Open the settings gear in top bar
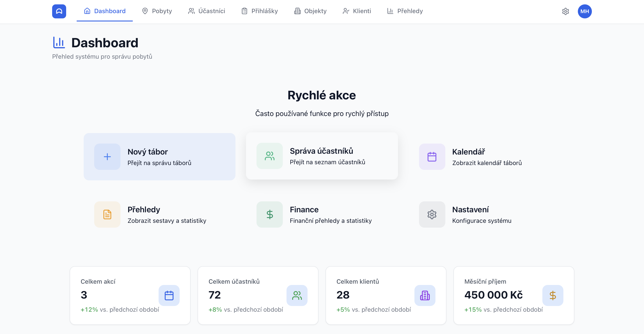644x334 pixels. (566, 11)
